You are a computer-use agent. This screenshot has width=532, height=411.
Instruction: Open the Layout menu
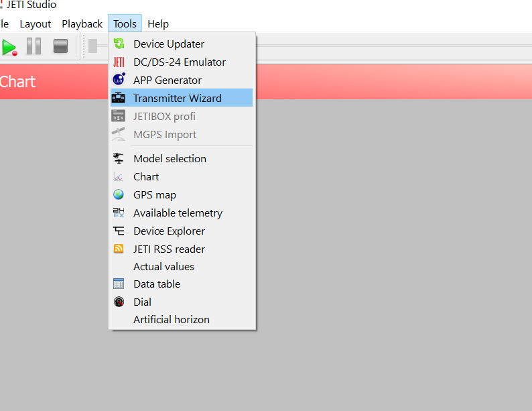(36, 24)
